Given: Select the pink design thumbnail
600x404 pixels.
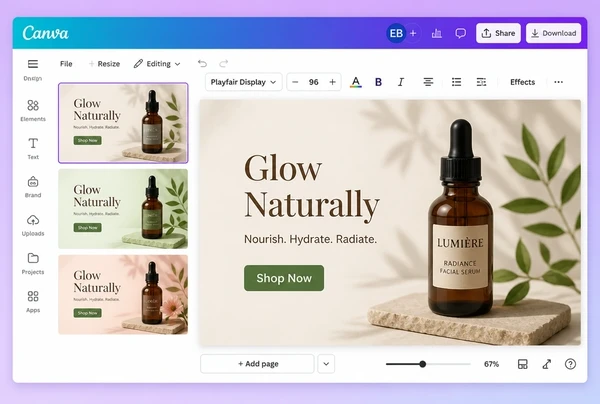Looking at the screenshot, I should coord(123,295).
